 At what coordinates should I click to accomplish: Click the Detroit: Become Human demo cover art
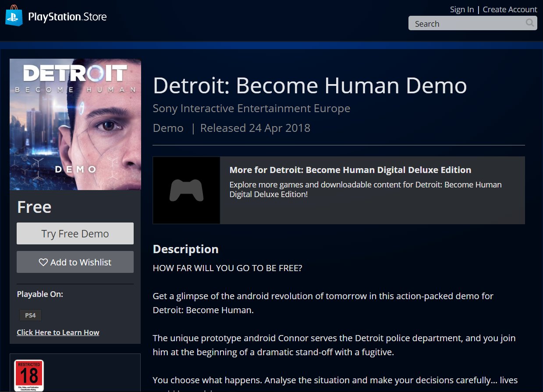point(75,124)
